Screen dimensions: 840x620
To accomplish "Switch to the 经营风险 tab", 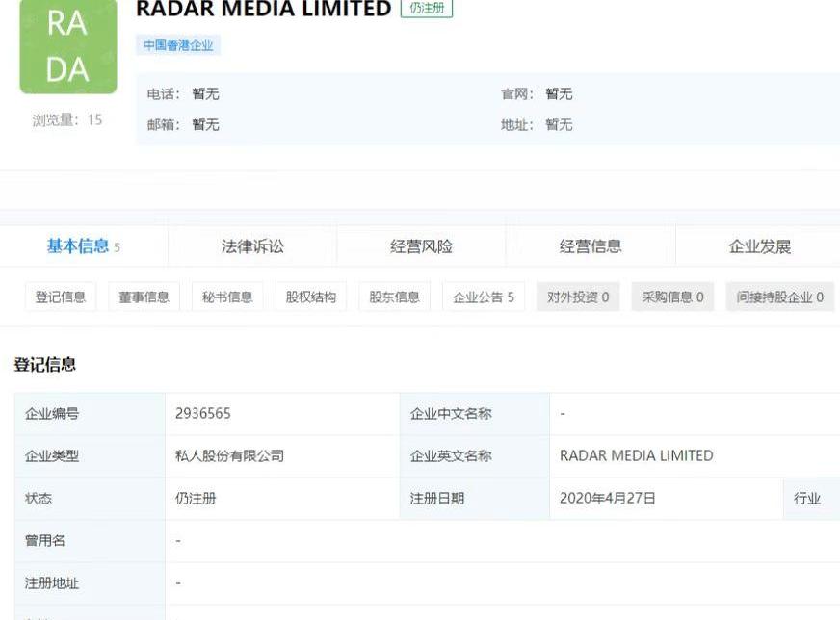I will click(x=421, y=246).
